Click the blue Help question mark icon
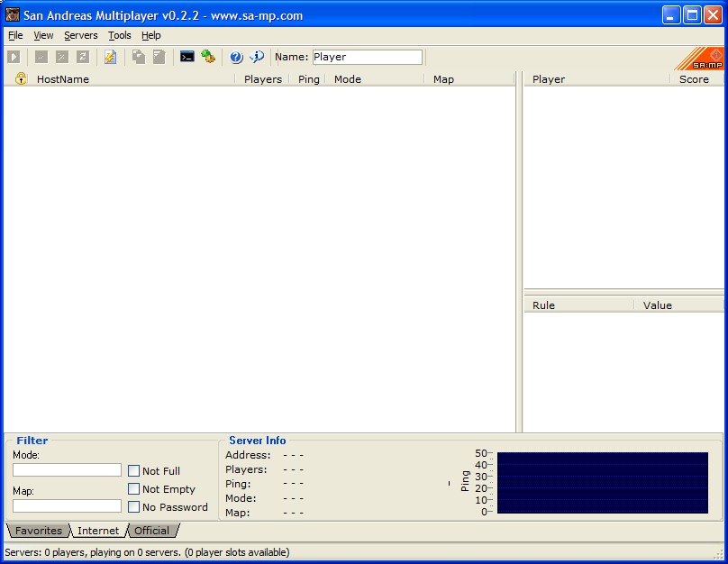The width and height of the screenshot is (728, 564). [x=236, y=57]
